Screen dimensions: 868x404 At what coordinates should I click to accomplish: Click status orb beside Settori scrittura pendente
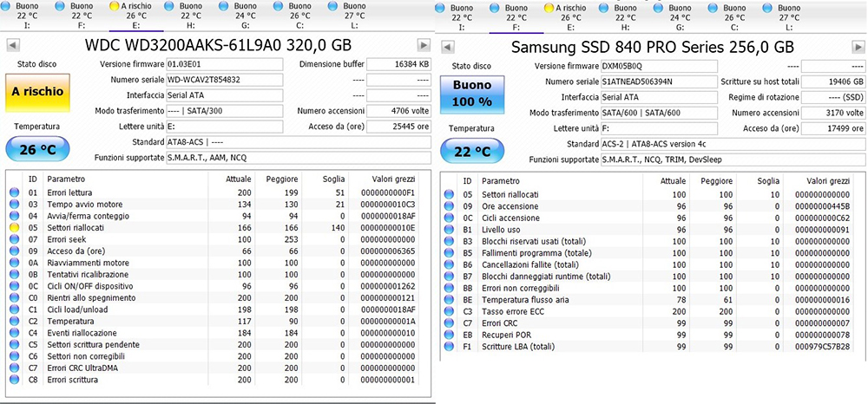14,345
